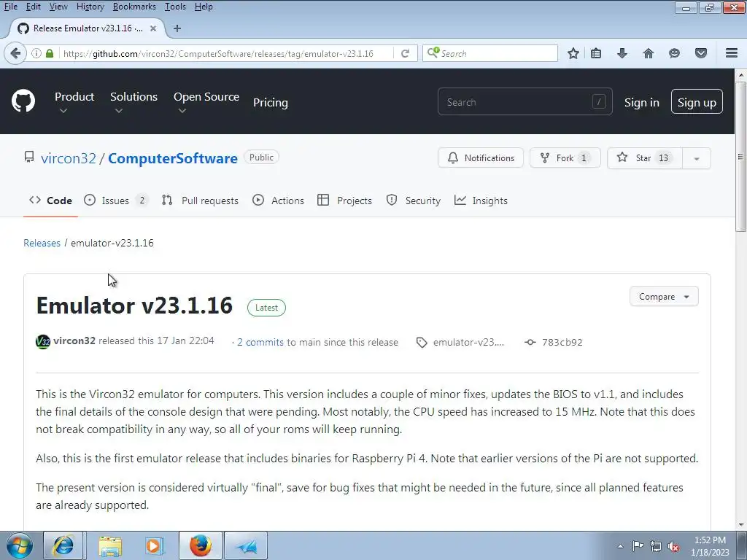Image resolution: width=747 pixels, height=560 pixels.
Task: Click the tag icon beside emulator-v23
Action: [x=422, y=343]
